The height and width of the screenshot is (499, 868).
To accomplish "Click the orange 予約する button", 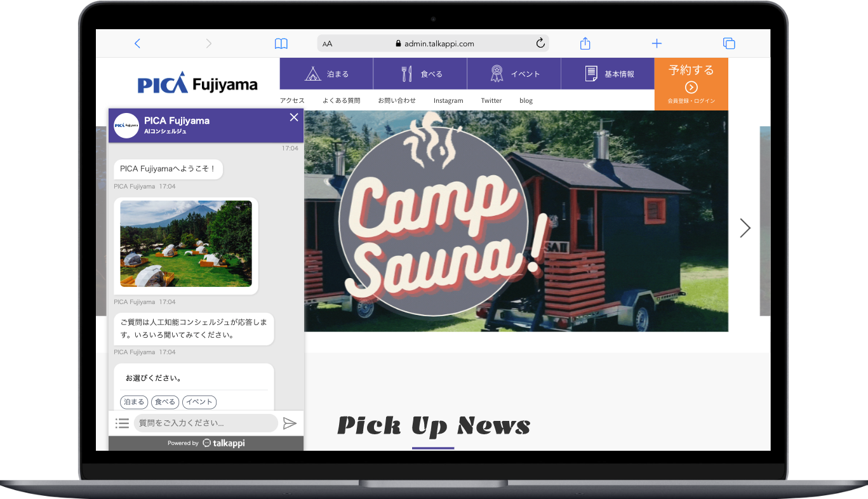I will pos(691,84).
